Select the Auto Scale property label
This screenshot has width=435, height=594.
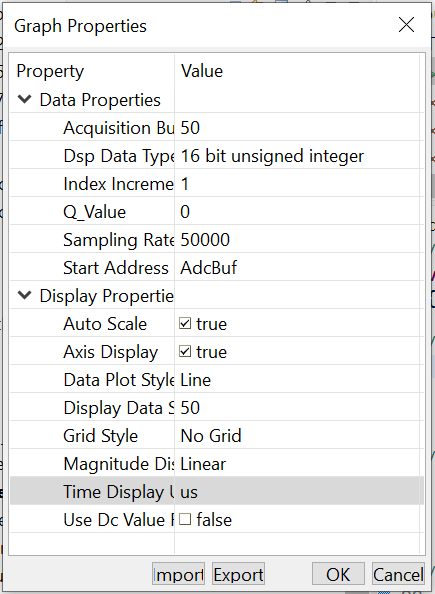tap(105, 324)
